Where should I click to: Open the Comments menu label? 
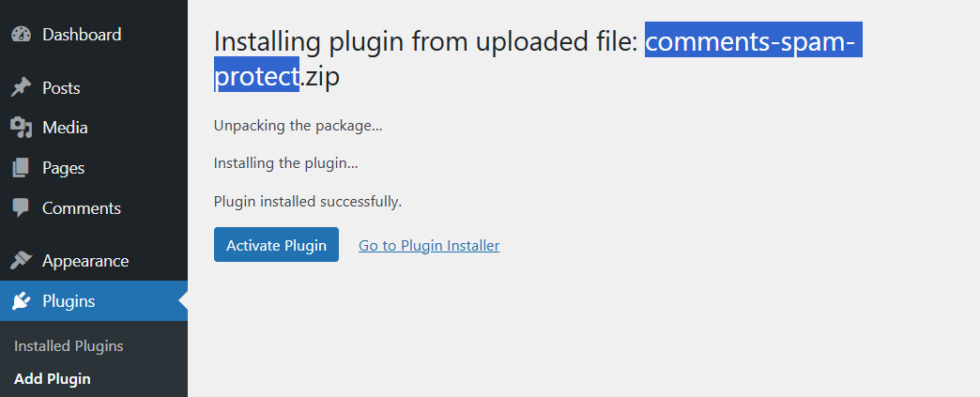pos(82,208)
